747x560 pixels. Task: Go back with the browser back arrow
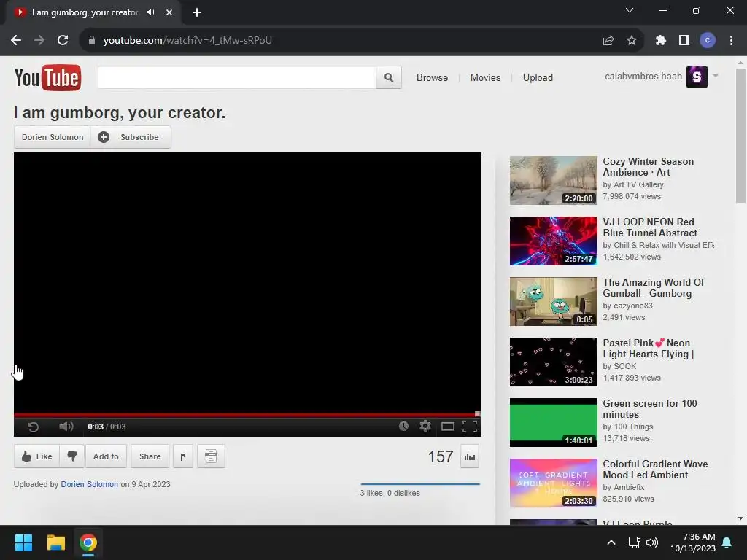16,41
